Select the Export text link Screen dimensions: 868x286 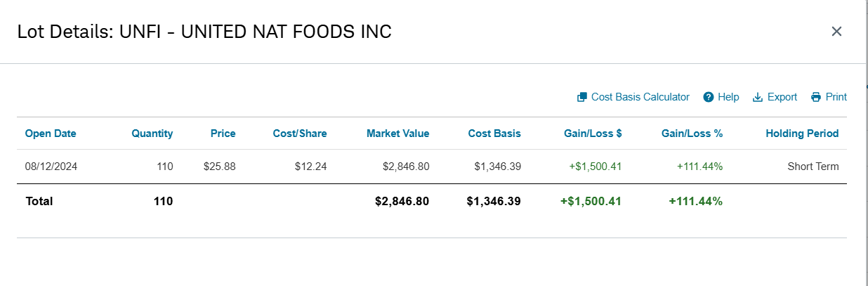tap(782, 97)
